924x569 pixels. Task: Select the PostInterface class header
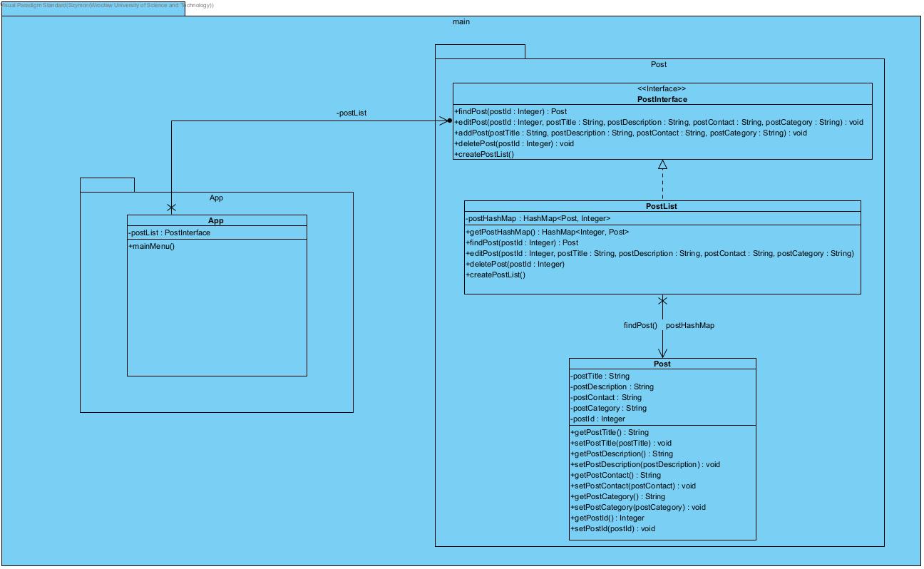(x=662, y=94)
